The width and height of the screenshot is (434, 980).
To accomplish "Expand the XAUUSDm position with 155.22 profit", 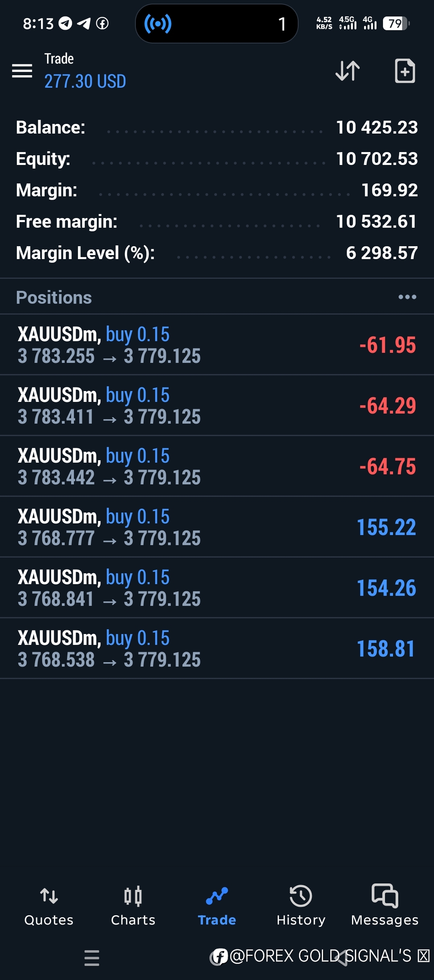I will pyautogui.click(x=217, y=527).
